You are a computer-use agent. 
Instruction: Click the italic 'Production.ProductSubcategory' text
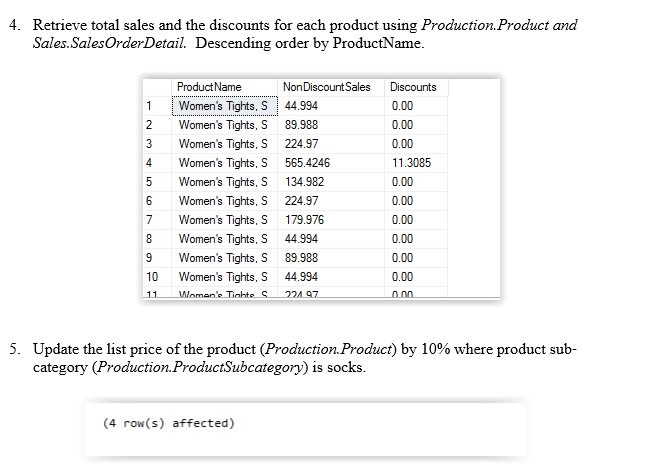pos(200,367)
